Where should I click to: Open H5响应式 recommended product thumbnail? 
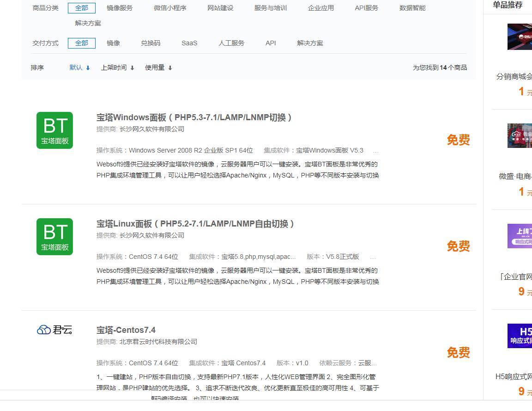(520, 336)
